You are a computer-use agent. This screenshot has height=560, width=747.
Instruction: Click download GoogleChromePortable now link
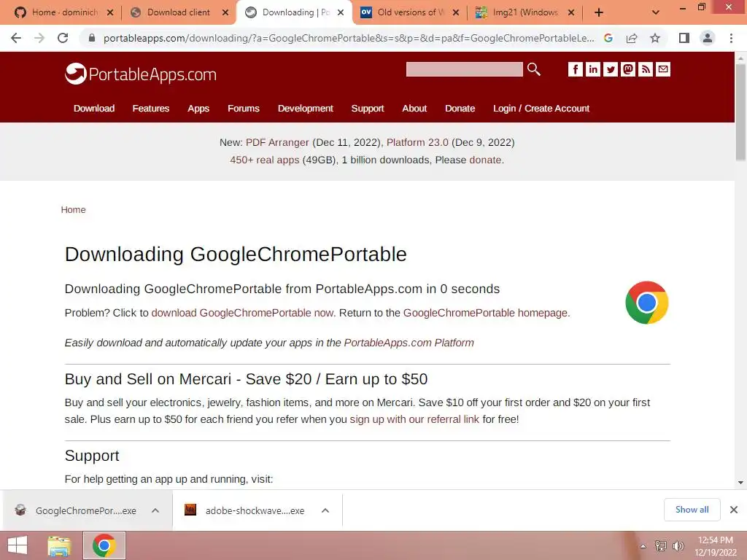[242, 313]
